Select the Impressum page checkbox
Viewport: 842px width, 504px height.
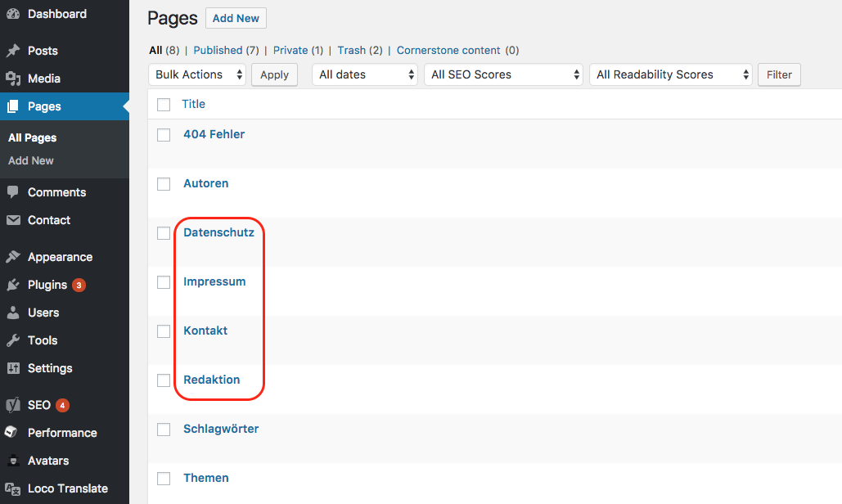(164, 282)
